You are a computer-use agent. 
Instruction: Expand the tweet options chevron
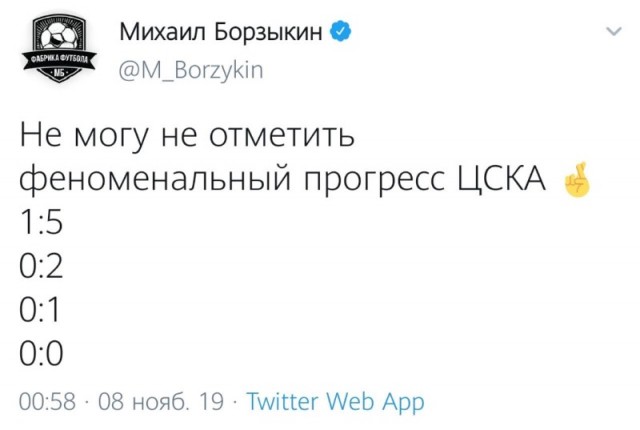click(613, 31)
